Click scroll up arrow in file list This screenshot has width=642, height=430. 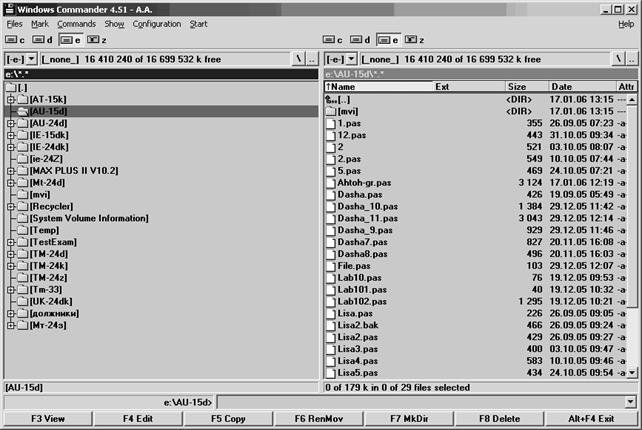[632, 100]
